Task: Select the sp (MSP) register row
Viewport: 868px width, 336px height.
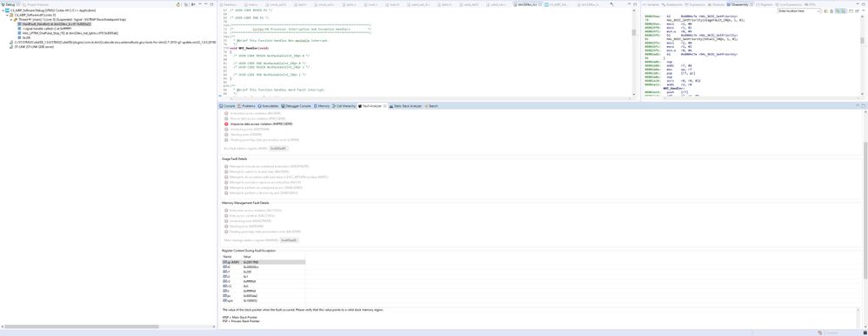Action: (264, 262)
